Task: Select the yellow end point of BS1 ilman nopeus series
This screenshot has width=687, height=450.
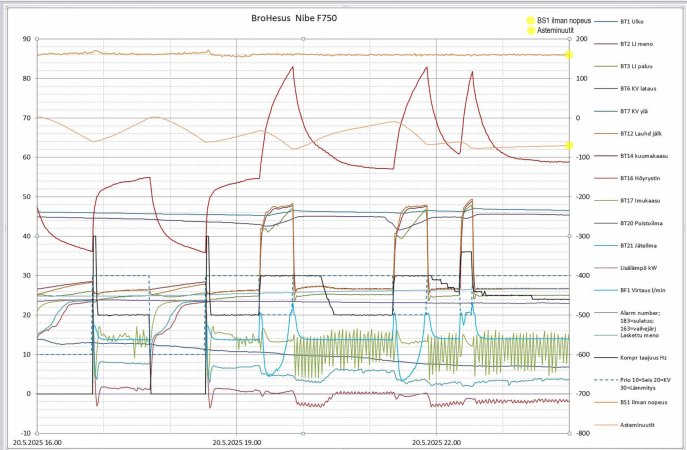Action: tap(569, 55)
